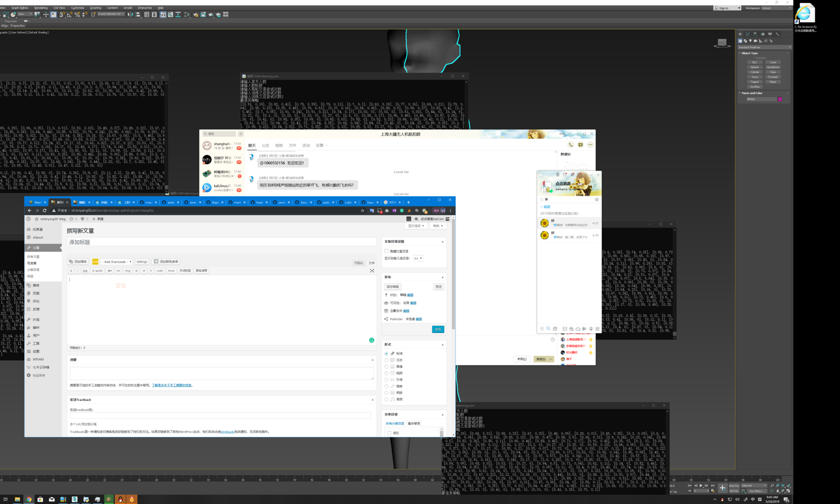This screenshot has height=504, width=840.
Task: Open the Create tab in 3ds Max command panel
Action: [x=740, y=34]
